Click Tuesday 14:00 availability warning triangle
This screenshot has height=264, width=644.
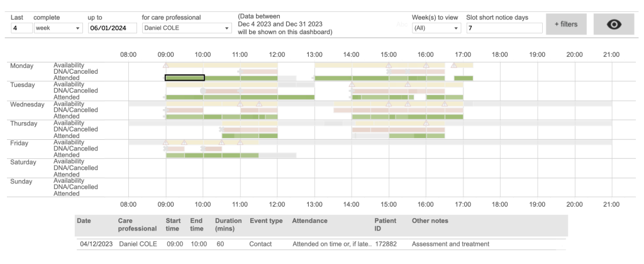click(352, 84)
